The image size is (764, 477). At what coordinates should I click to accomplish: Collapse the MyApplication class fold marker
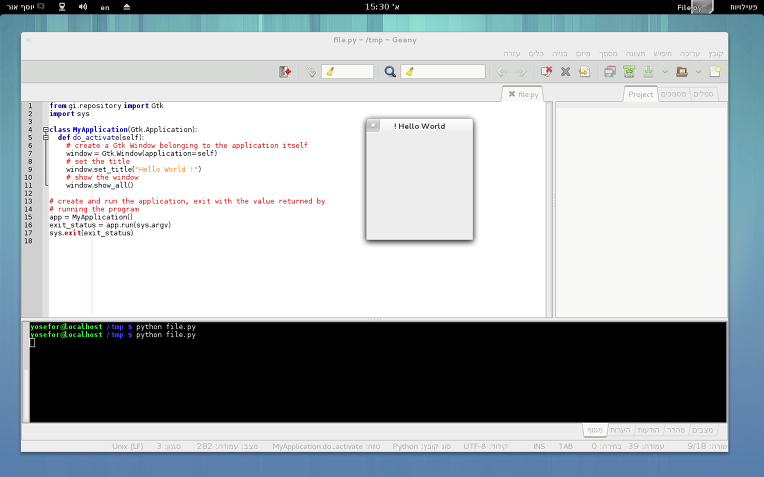pos(45,130)
